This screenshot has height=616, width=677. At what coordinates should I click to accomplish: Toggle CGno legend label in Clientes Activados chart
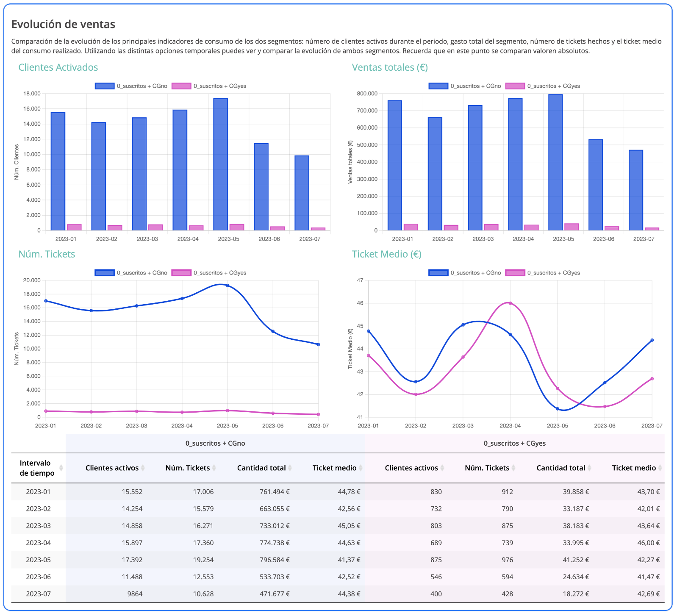142,86
